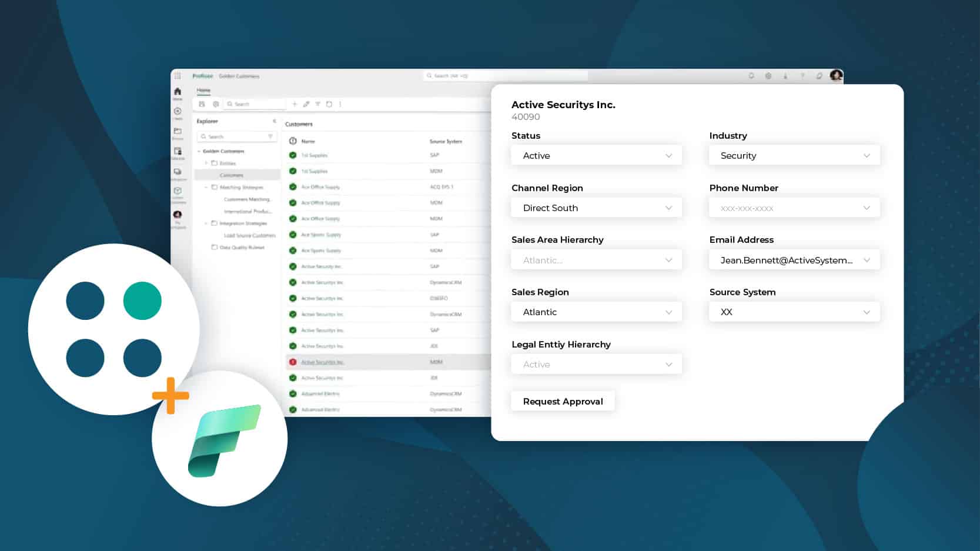Image resolution: width=980 pixels, height=551 pixels.
Task: Open highlighted Active Securitys Inc. MDM link
Action: (x=322, y=362)
